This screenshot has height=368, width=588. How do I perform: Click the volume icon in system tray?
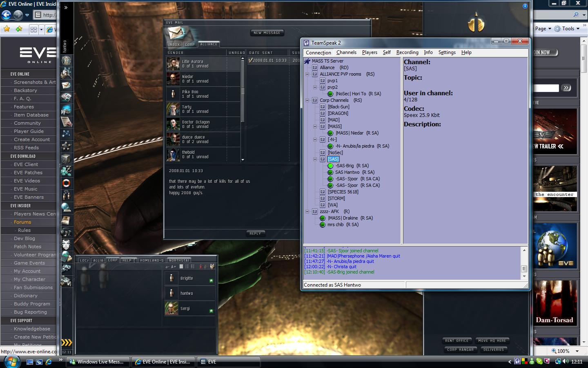pyautogui.click(x=566, y=361)
